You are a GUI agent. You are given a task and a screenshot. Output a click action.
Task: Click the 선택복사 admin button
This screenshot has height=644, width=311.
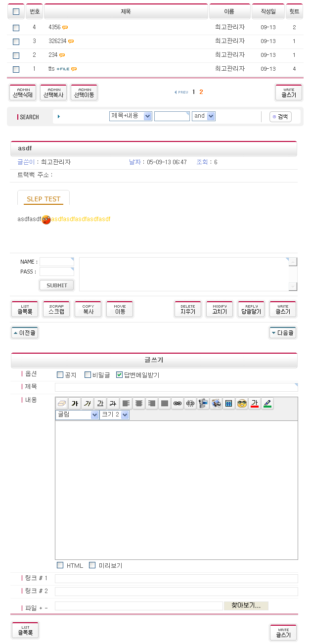click(53, 92)
